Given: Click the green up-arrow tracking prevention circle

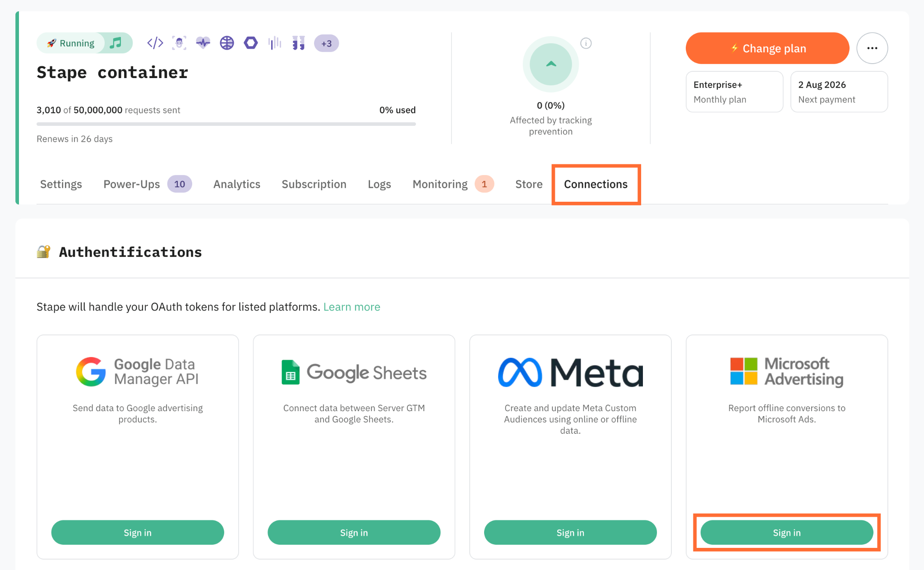Looking at the screenshot, I should (x=551, y=64).
